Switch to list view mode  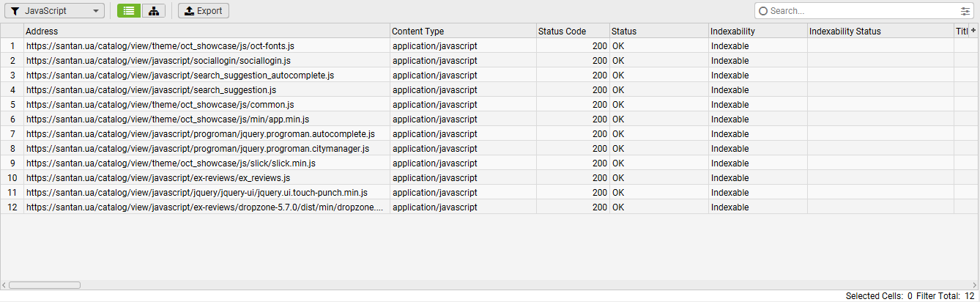pos(129,11)
